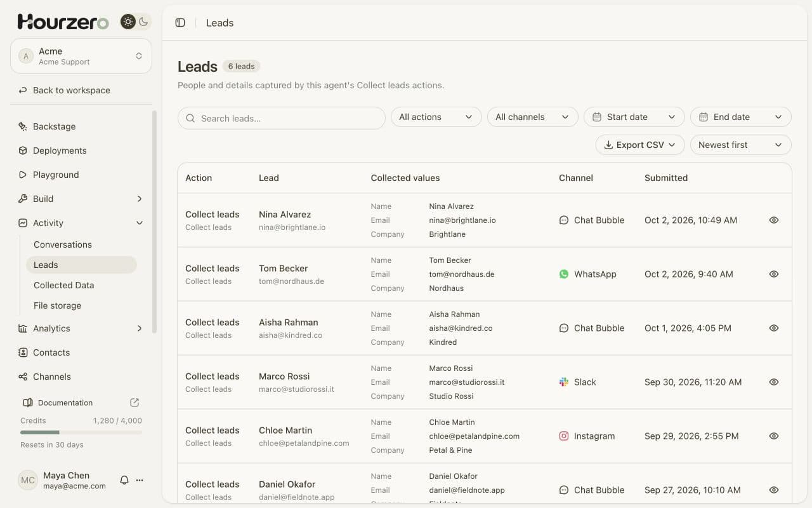
Task: Open the Newest first sort dropdown
Action: (741, 145)
